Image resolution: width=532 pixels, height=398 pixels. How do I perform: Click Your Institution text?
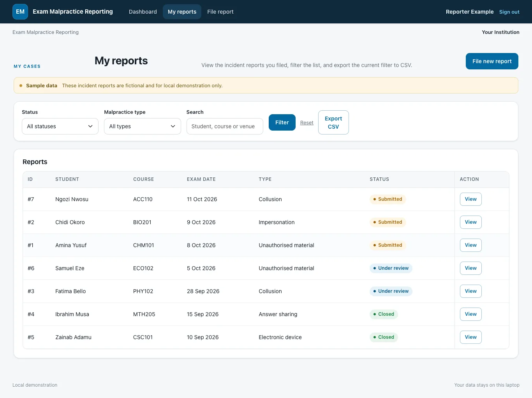tap(500, 32)
